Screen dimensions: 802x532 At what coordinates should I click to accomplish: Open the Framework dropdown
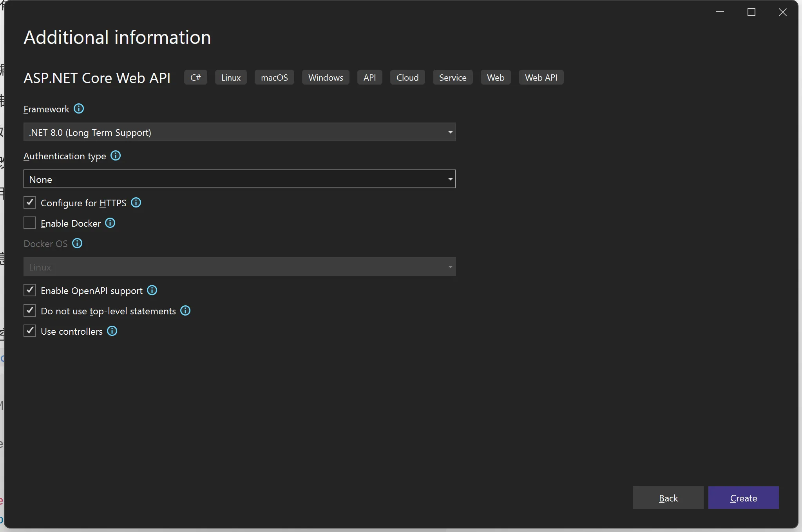[x=240, y=132]
